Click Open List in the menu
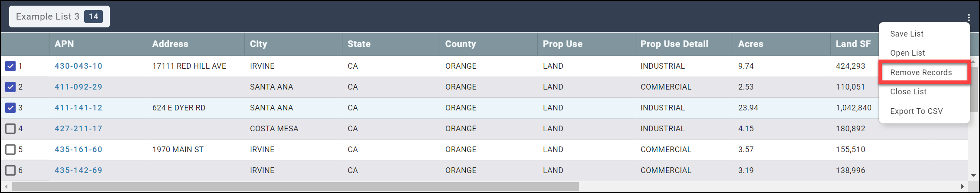980x193 pixels. coord(908,53)
